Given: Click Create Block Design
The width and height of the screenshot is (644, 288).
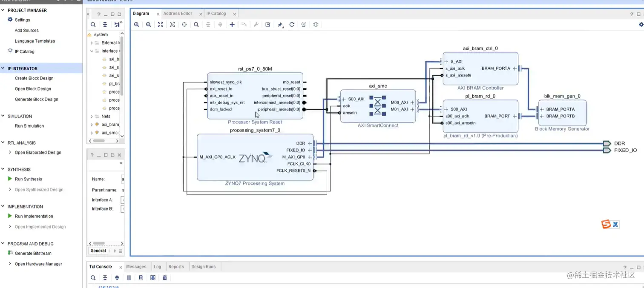Looking at the screenshot, I should (x=34, y=78).
